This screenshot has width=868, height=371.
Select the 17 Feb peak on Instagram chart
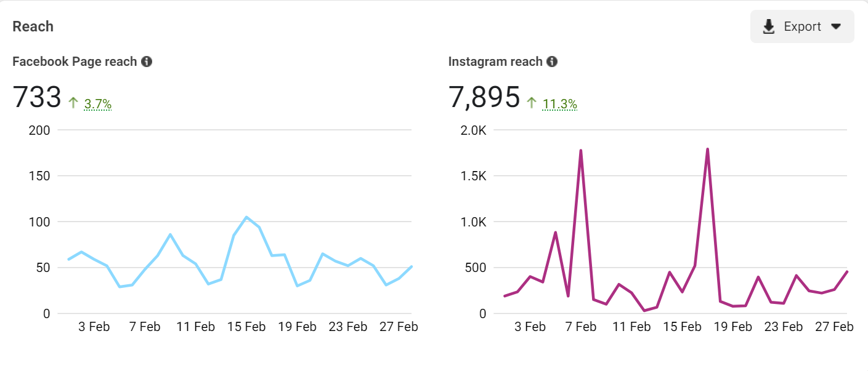(x=707, y=148)
